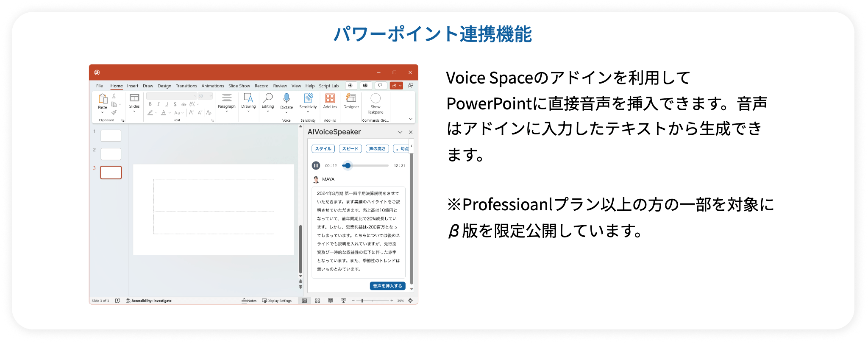
Task: Click Accessibility: Investigate in status bar
Action: tap(149, 301)
